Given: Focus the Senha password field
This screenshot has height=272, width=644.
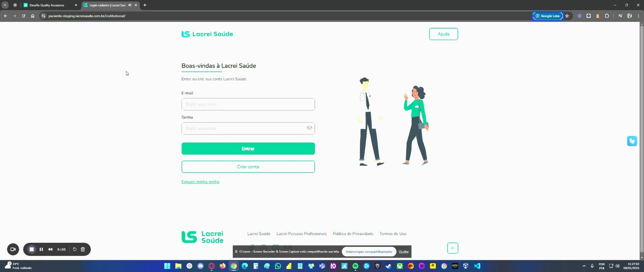Looking at the screenshot, I should (x=248, y=128).
